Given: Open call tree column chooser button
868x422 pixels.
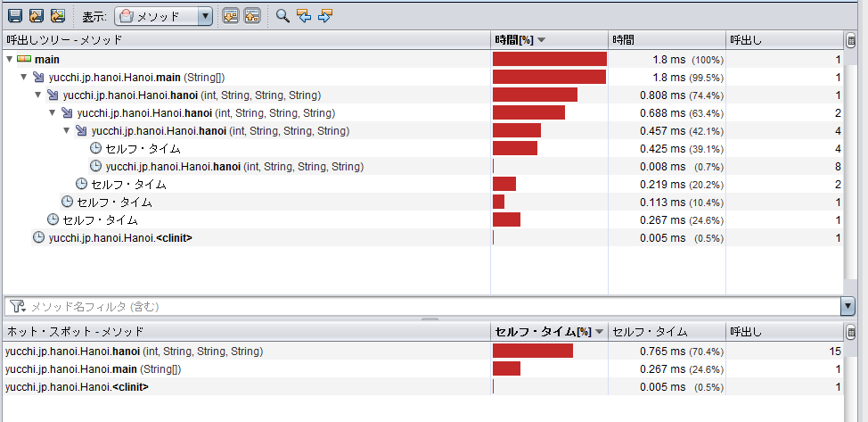Looking at the screenshot, I should (x=851, y=39).
